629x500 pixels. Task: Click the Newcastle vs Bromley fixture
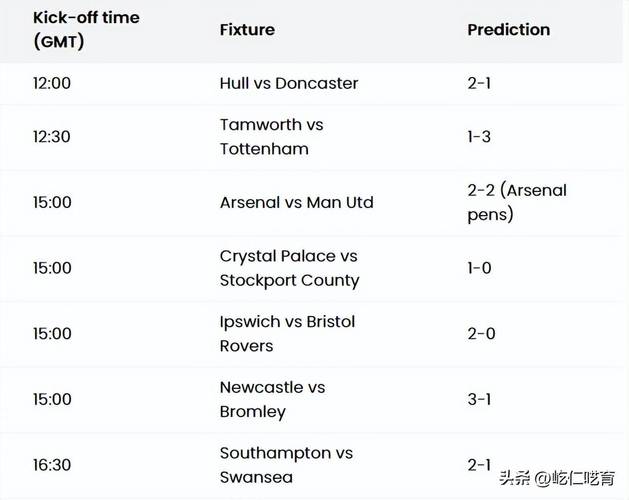point(272,399)
